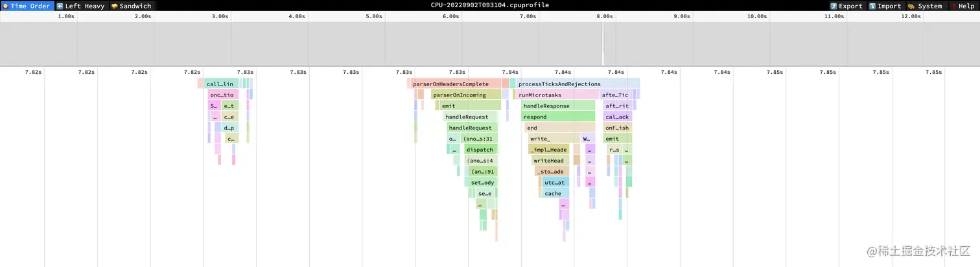The width and height of the screenshot is (980, 267).
Task: Click the 10.00s label on the minimap
Action: pos(757,17)
